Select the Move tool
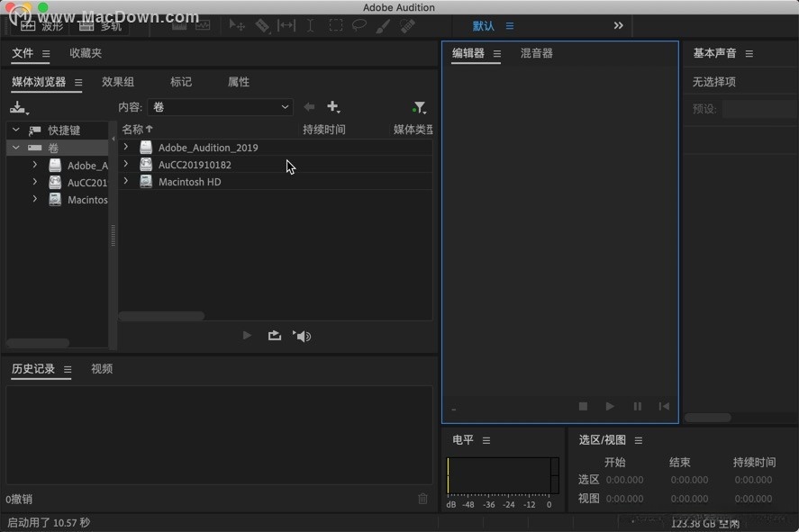Viewport: 799px width, 532px height. [236, 25]
